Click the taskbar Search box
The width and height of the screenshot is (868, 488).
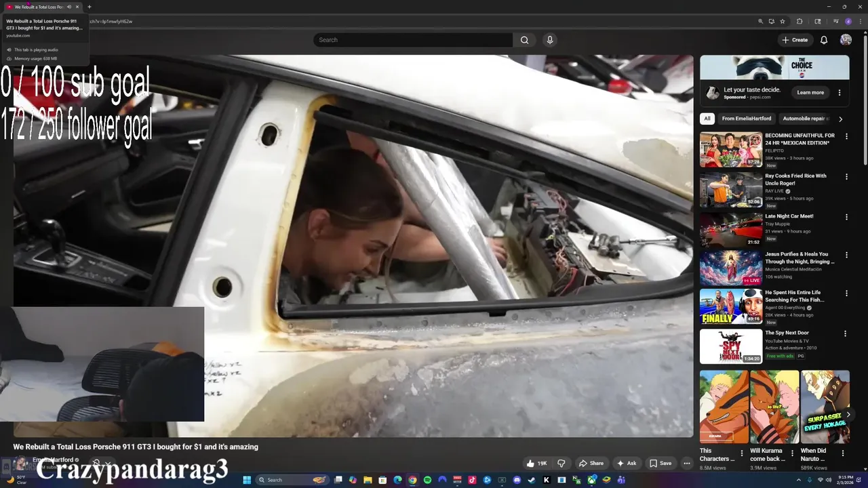pyautogui.click(x=292, y=480)
